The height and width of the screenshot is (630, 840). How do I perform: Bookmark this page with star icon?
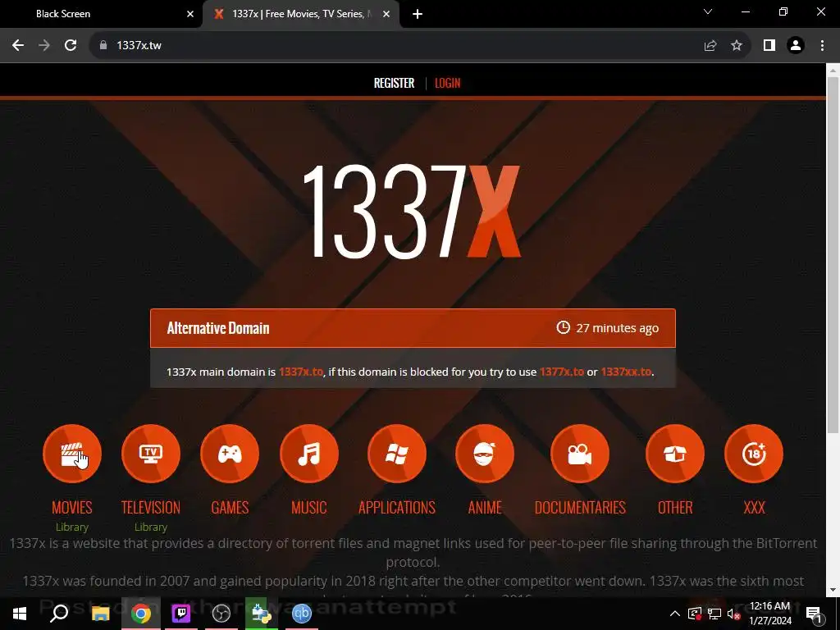737,46
